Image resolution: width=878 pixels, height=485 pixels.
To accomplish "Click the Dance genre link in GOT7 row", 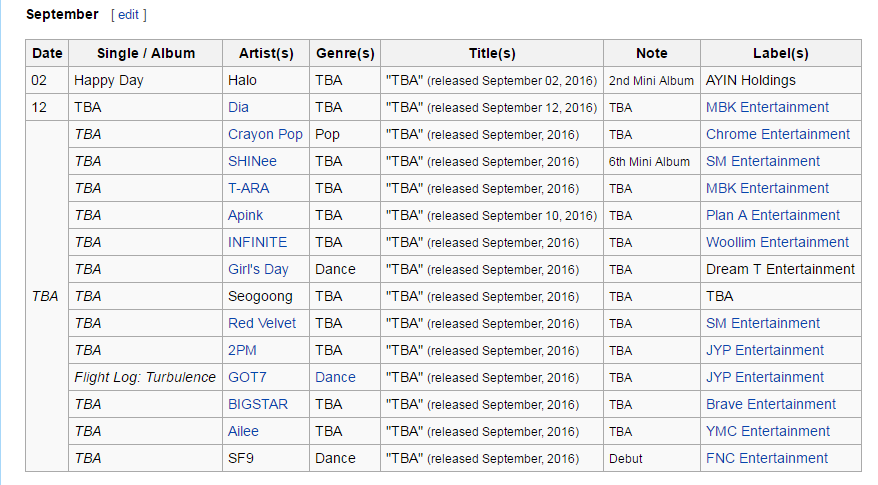I will tap(335, 377).
